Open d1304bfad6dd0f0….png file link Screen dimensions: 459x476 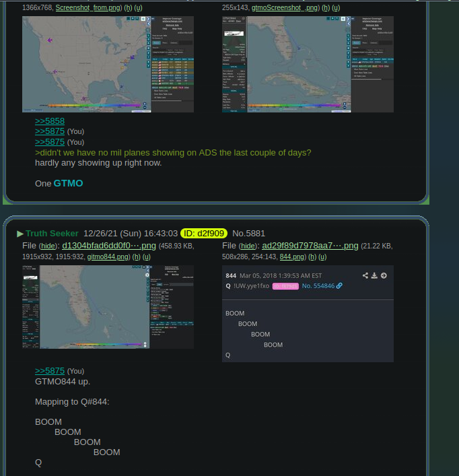(x=109, y=246)
